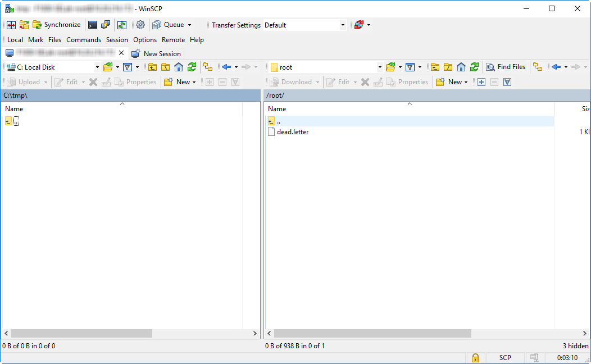The height and width of the screenshot is (364, 591).
Task: Select the dead.letter file
Action: tap(293, 132)
